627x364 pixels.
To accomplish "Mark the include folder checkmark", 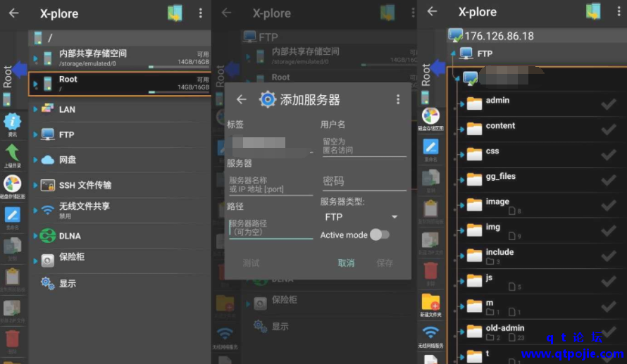I will point(609,256).
